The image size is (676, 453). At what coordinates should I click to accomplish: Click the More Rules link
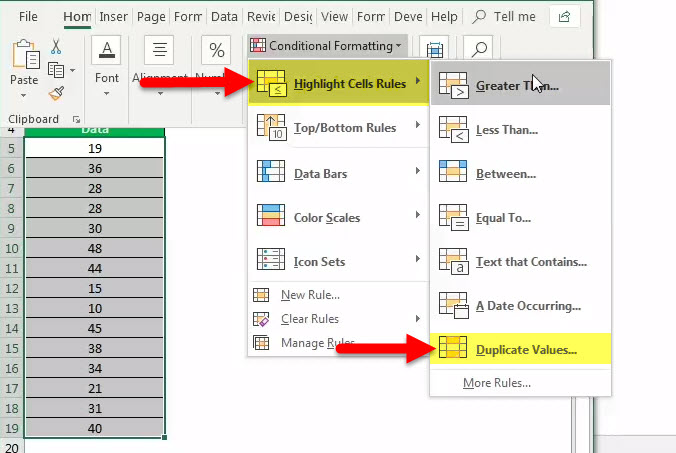pos(496,383)
